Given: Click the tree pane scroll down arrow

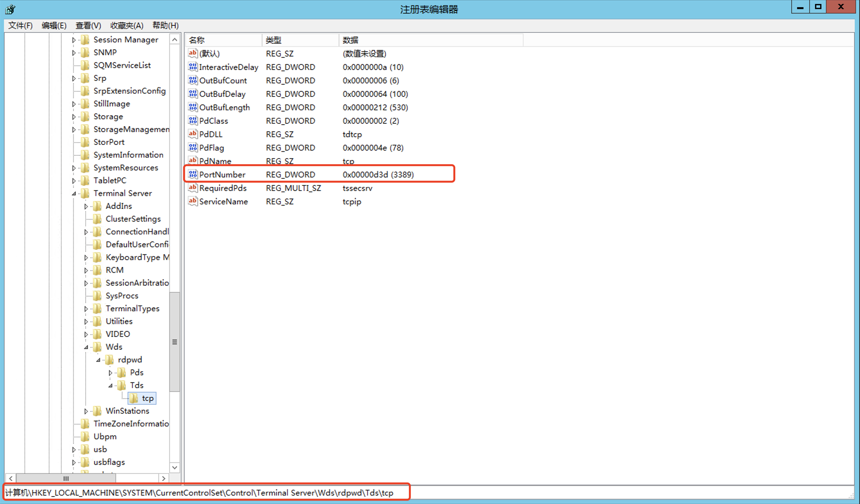Looking at the screenshot, I should 175,467.
